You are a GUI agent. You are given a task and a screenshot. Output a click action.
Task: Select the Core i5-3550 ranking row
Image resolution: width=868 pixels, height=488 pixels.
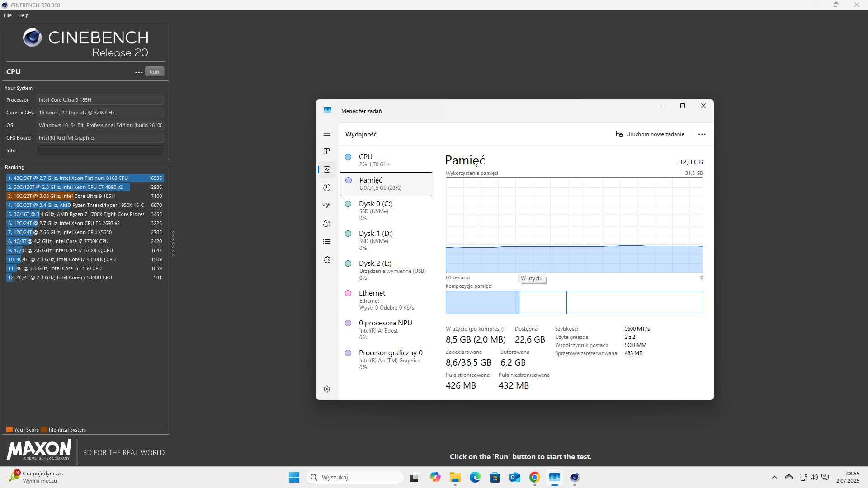(85, 268)
